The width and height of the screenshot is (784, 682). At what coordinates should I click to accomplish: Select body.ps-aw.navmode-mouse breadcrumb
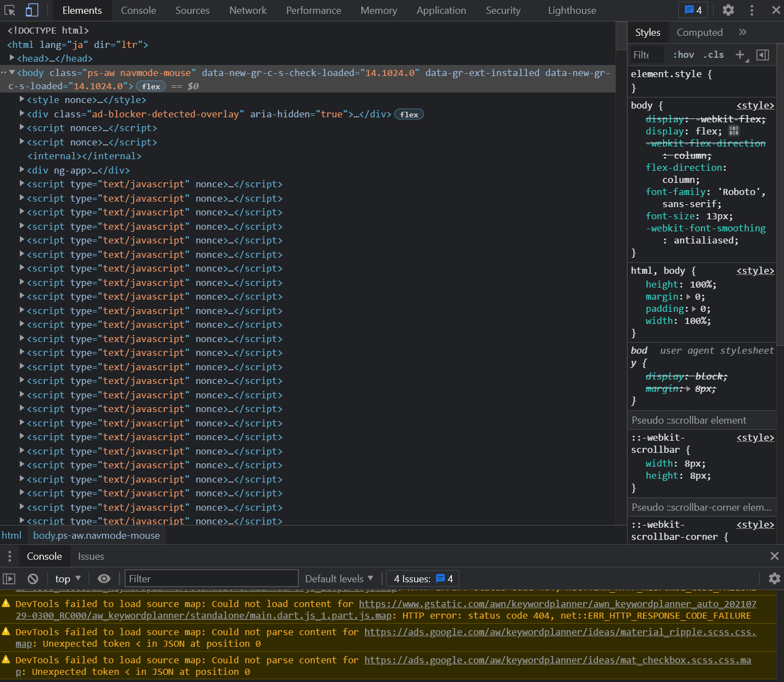[x=96, y=535]
